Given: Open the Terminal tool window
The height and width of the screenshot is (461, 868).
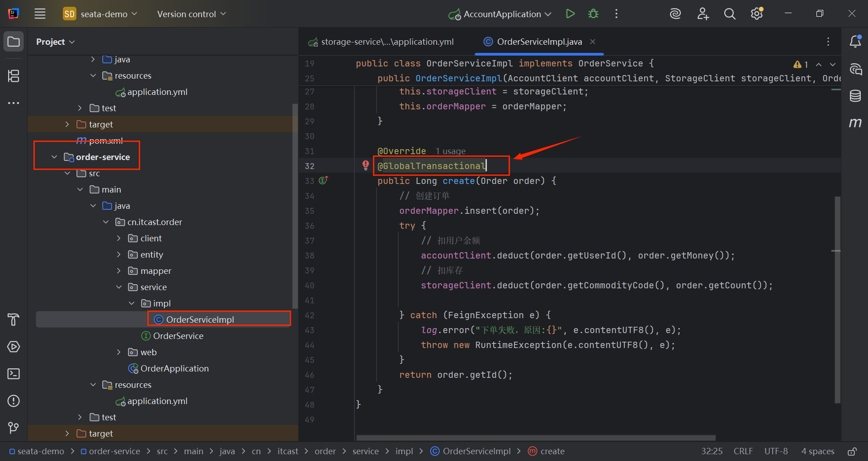Looking at the screenshot, I should click(x=14, y=374).
